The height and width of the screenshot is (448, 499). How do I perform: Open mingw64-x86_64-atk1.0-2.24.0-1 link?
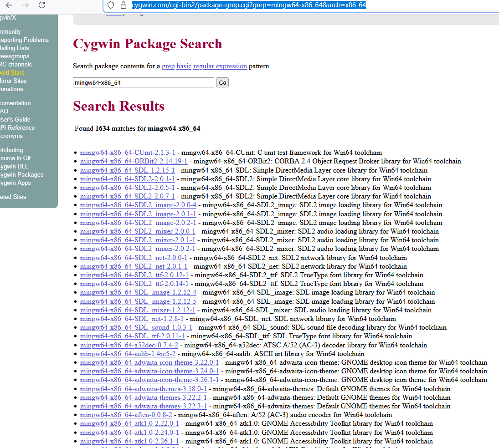pos(129,433)
